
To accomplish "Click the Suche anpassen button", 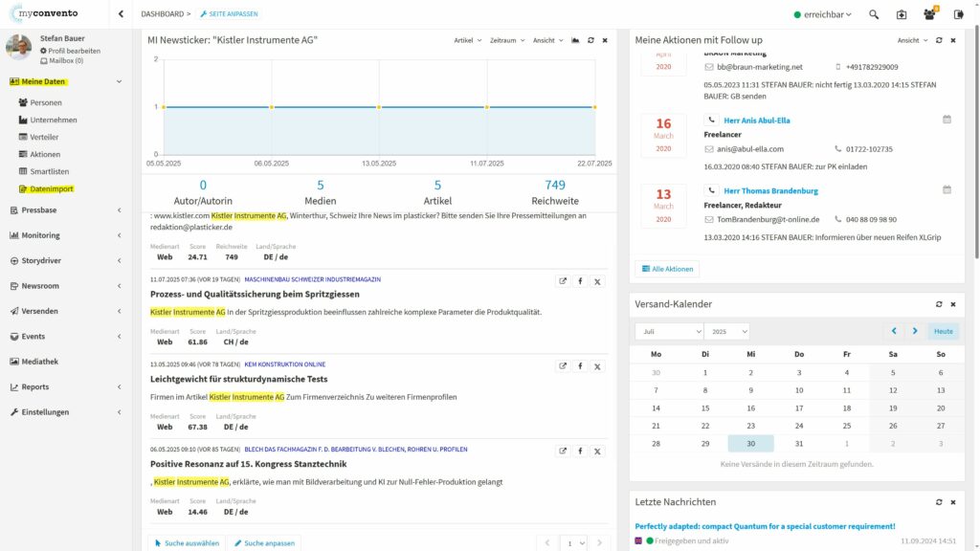I will point(264,543).
